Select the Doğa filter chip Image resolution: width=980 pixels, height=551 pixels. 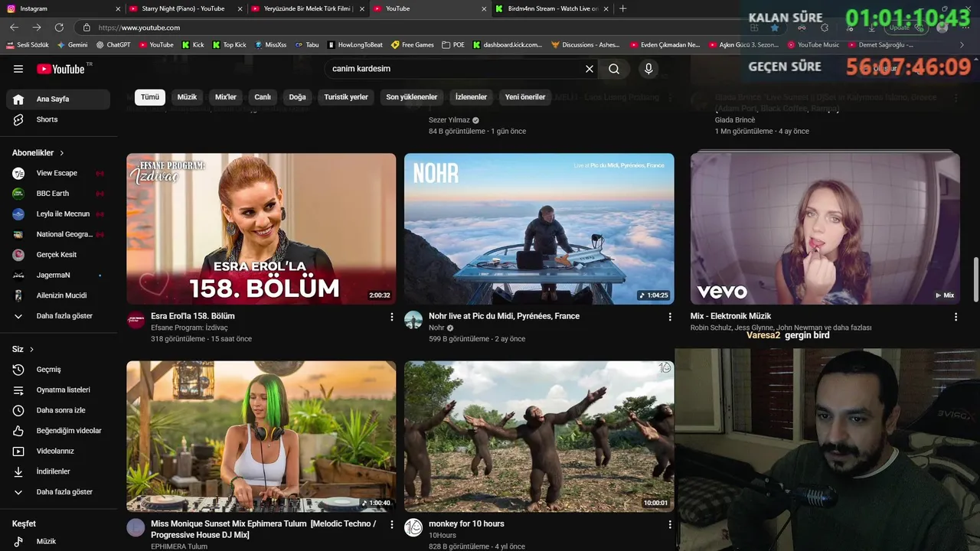point(297,97)
